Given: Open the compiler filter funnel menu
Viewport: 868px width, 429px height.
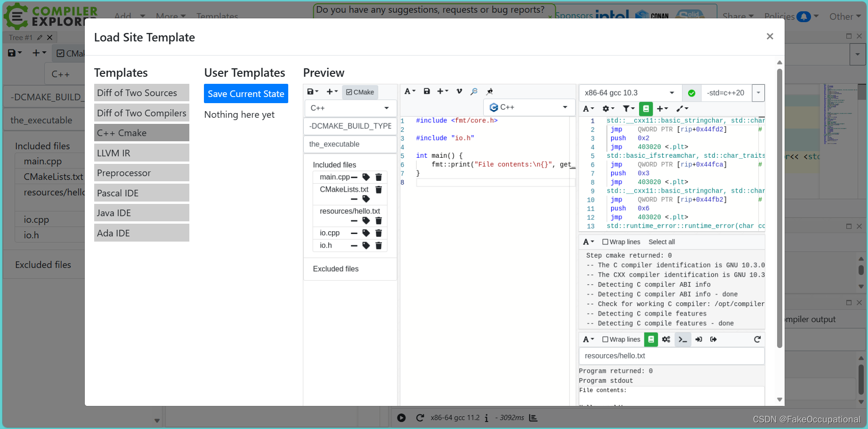Looking at the screenshot, I should click(628, 109).
